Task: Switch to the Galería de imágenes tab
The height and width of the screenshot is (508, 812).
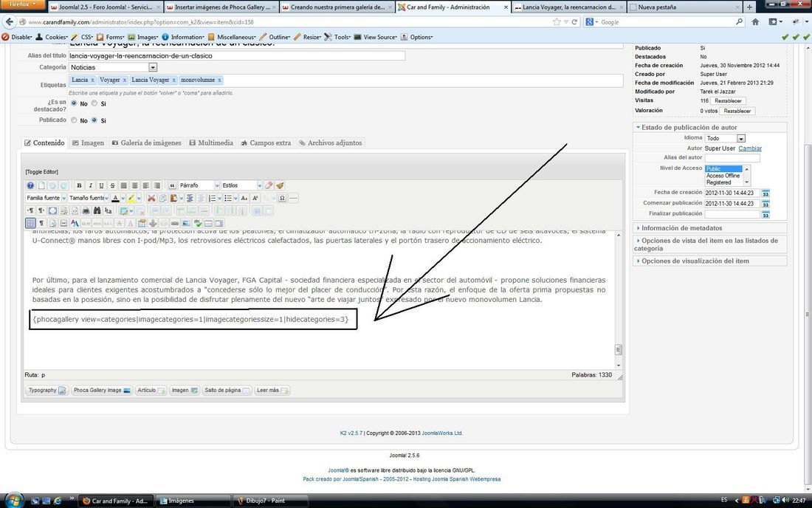Action: 147,143
